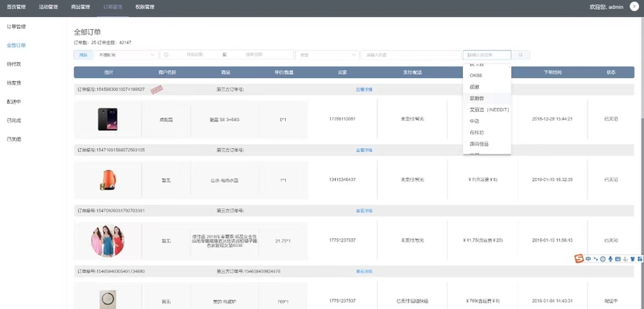This screenshot has height=309, width=644.
Task: Click order time 2019-01-04 14:40:31
Action: coord(552,301)
